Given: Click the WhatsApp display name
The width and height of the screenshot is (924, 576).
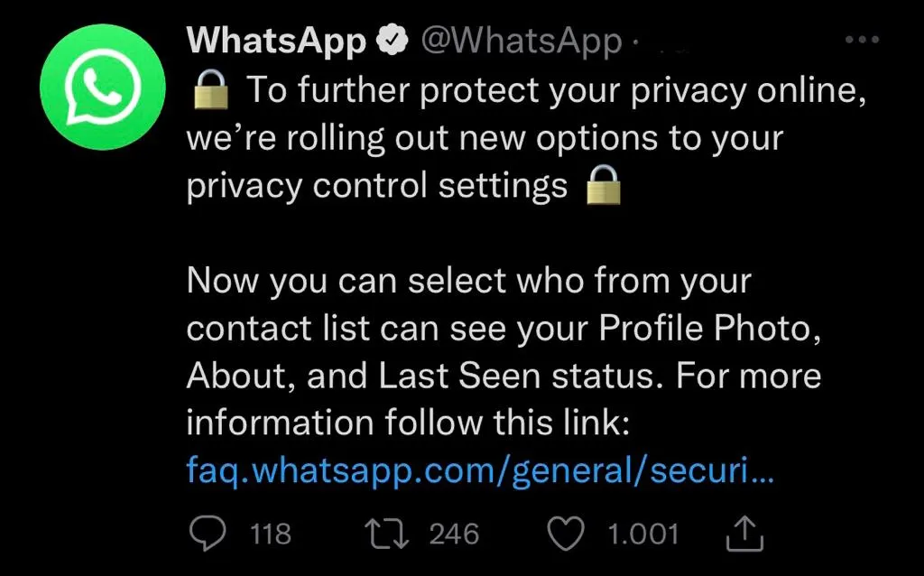Looking at the screenshot, I should 276,41.
